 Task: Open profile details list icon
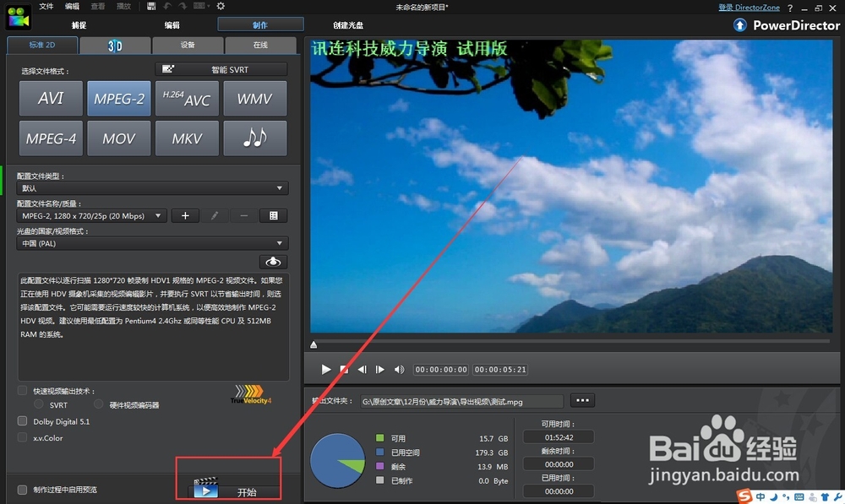[x=273, y=216]
